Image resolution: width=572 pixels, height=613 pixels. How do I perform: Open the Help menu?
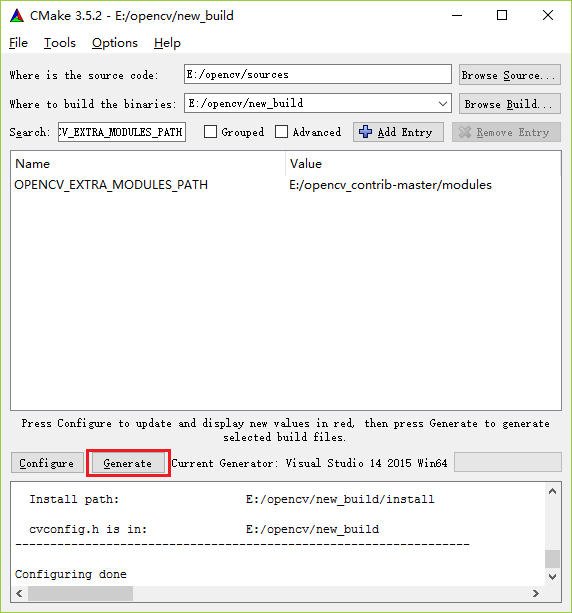(167, 43)
